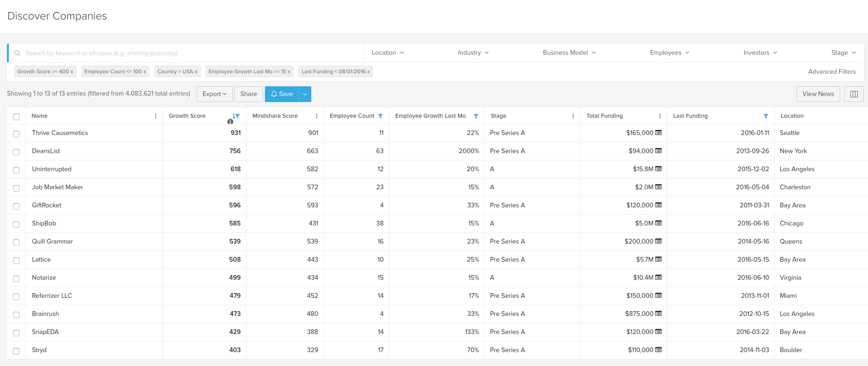This screenshot has height=366, width=868.
Task: Sort by the Location column header
Action: click(x=792, y=116)
